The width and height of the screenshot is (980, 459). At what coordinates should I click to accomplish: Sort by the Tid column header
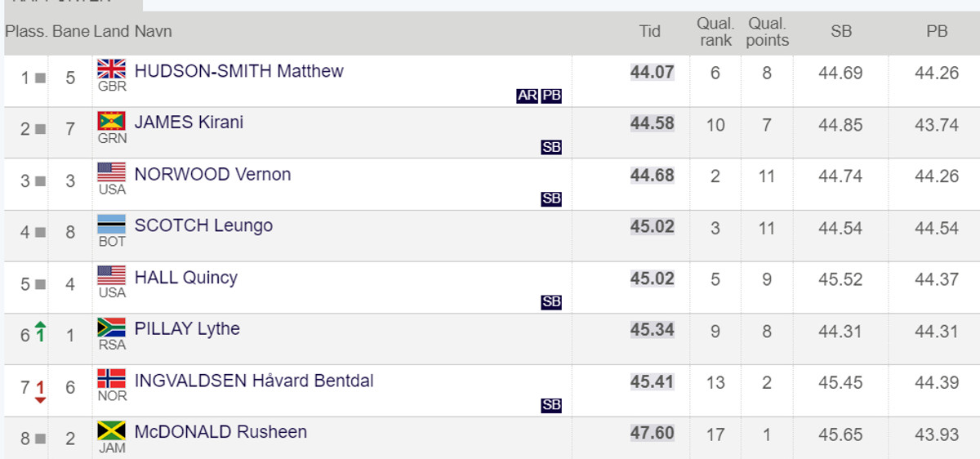pyautogui.click(x=650, y=32)
